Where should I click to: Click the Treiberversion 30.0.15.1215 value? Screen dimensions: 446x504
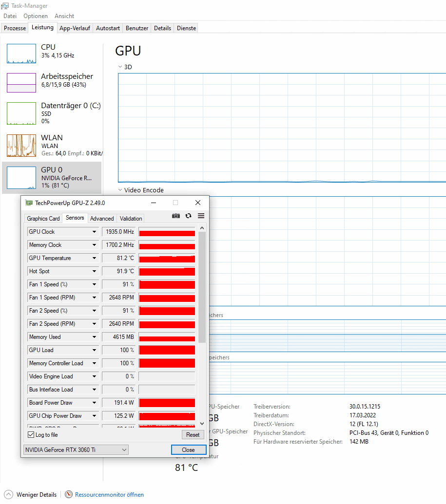[x=365, y=407]
